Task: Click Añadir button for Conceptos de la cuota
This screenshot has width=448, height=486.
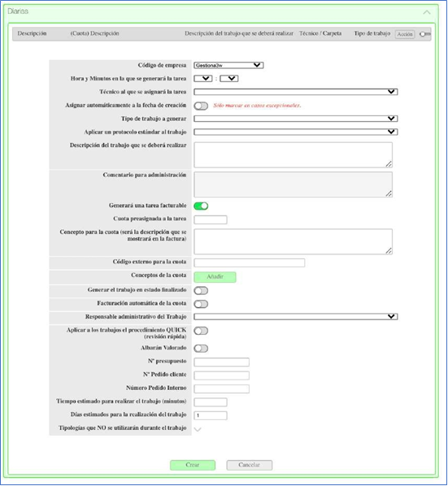Action: [215, 277]
